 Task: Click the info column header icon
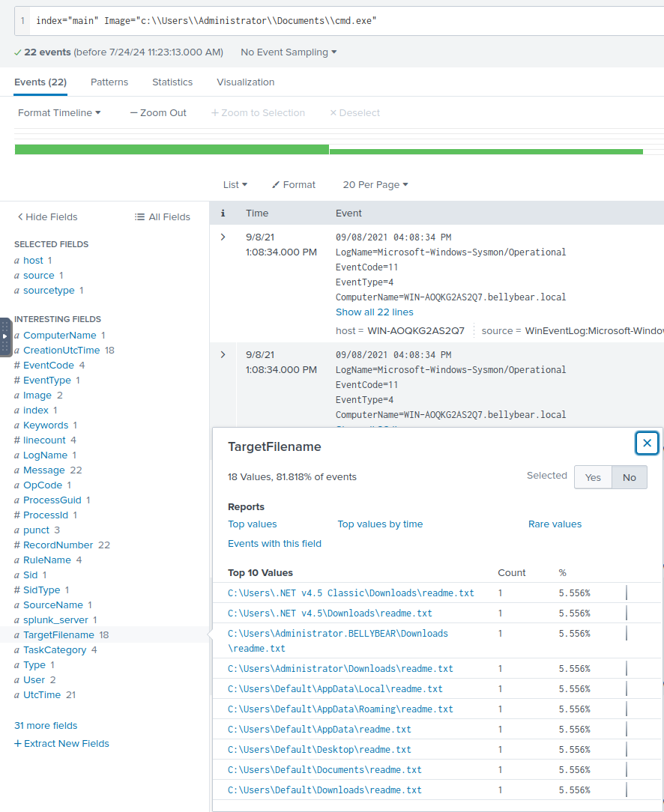(x=223, y=213)
